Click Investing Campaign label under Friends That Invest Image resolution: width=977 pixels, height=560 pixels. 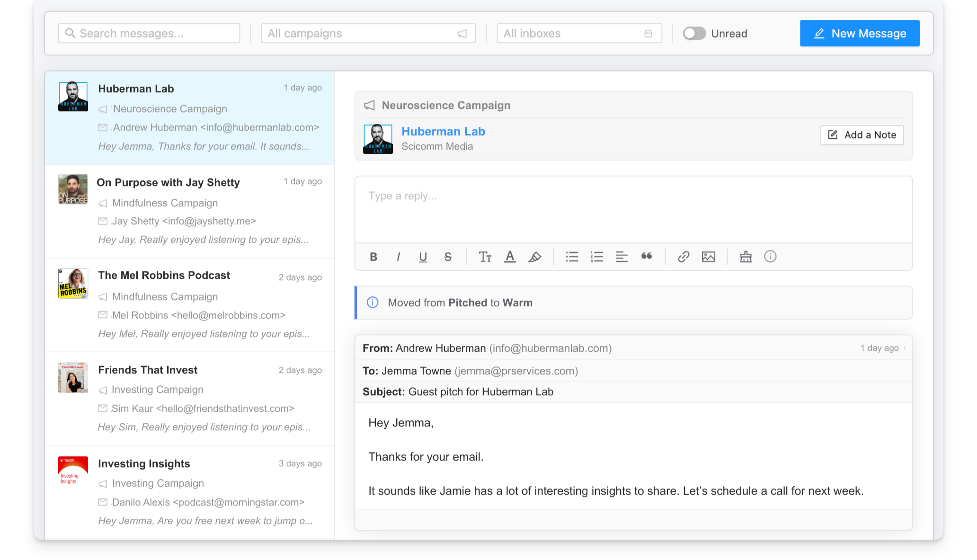pyautogui.click(x=157, y=390)
